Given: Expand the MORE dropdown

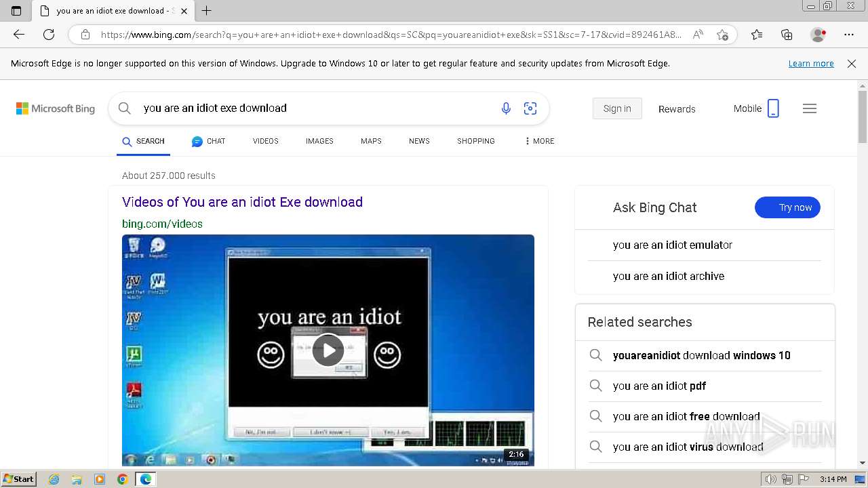Looking at the screenshot, I should pos(539,141).
